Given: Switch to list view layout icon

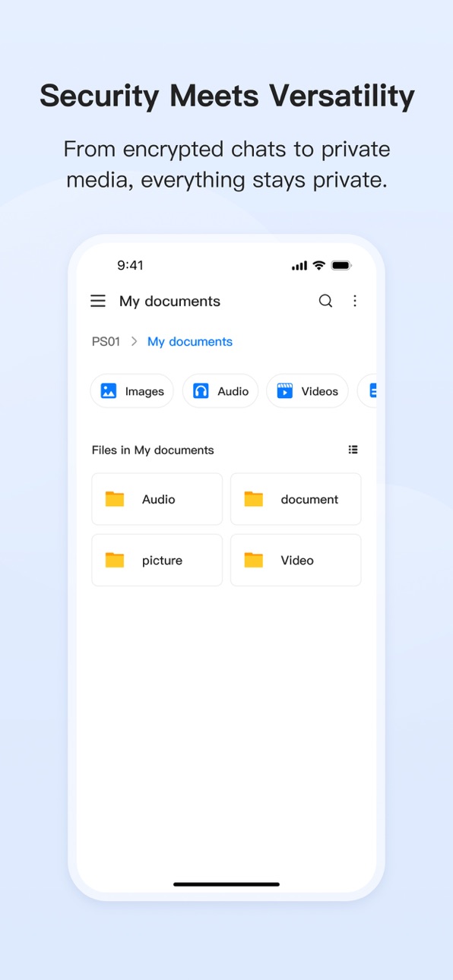Looking at the screenshot, I should 353,450.
